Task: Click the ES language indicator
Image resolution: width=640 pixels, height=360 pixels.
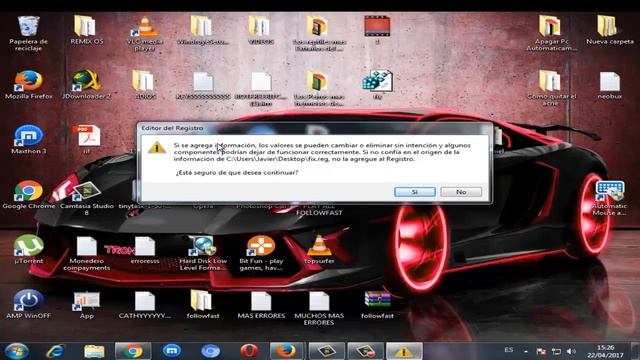Action: click(x=509, y=350)
